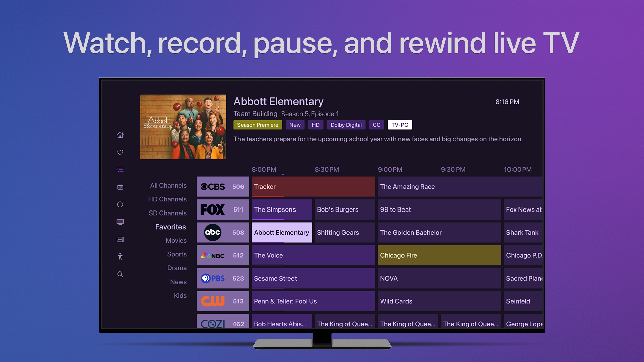Select NOVA program
This screenshot has height=362, width=644.
click(x=439, y=278)
